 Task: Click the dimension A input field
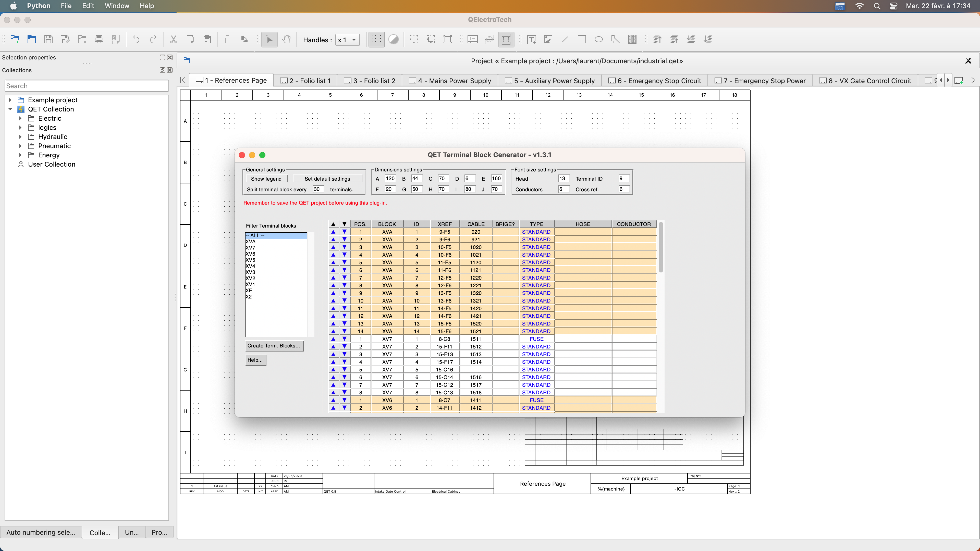[390, 178]
